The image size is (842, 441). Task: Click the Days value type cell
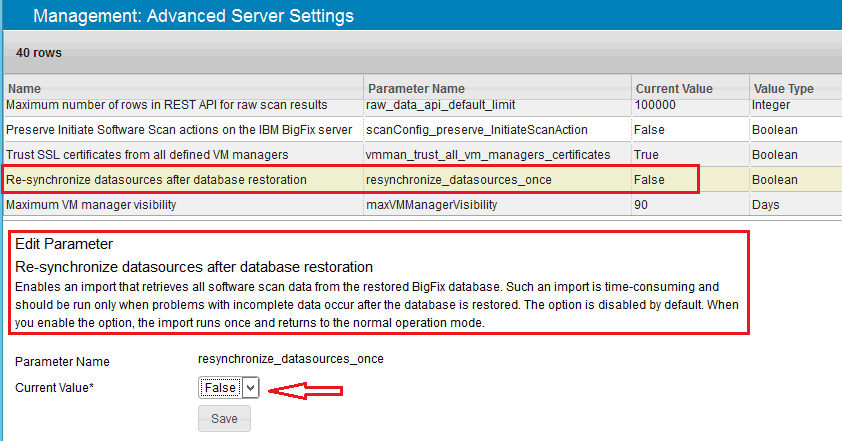(766, 205)
